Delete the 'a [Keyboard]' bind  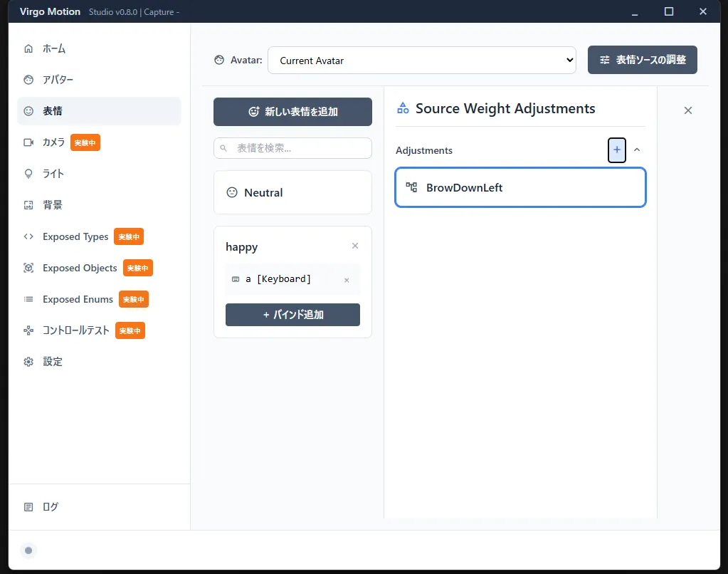tap(347, 280)
